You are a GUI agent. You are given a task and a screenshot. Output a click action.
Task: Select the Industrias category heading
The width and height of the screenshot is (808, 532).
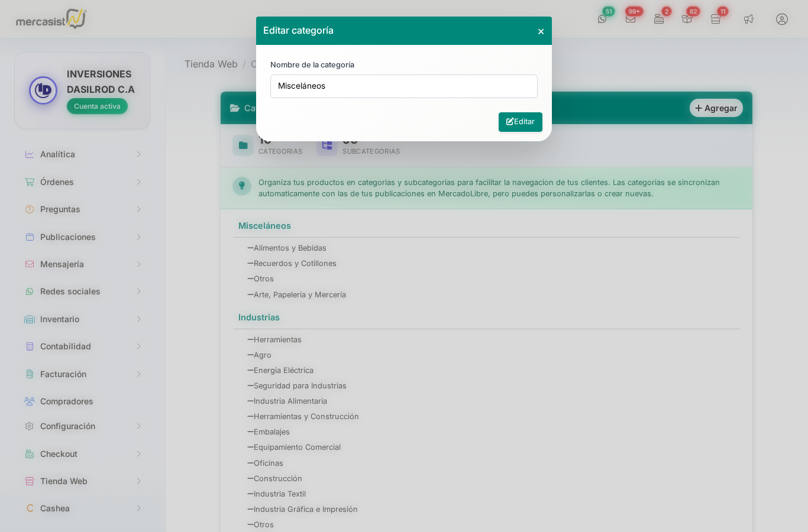tap(259, 317)
